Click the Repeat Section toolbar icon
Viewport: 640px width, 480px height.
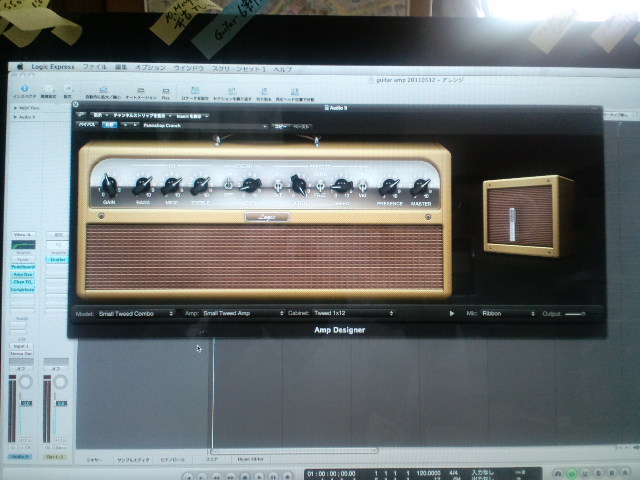[232, 94]
